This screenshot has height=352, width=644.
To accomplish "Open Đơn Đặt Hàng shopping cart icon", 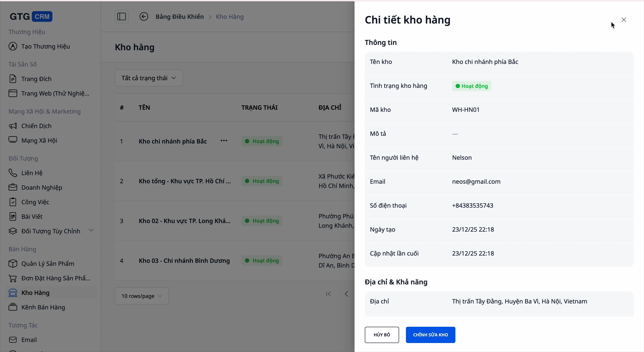I will 13,278.
